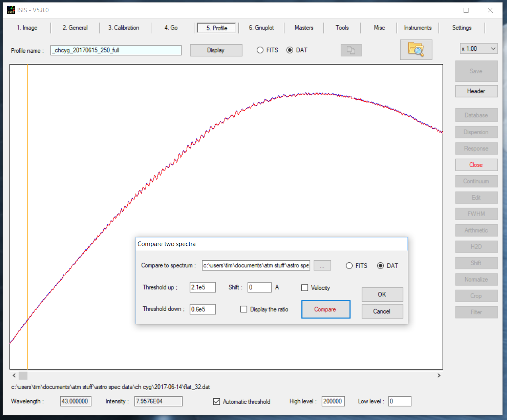507x420 pixels.
Task: Check the Display the ratio option
Action: [x=244, y=309]
